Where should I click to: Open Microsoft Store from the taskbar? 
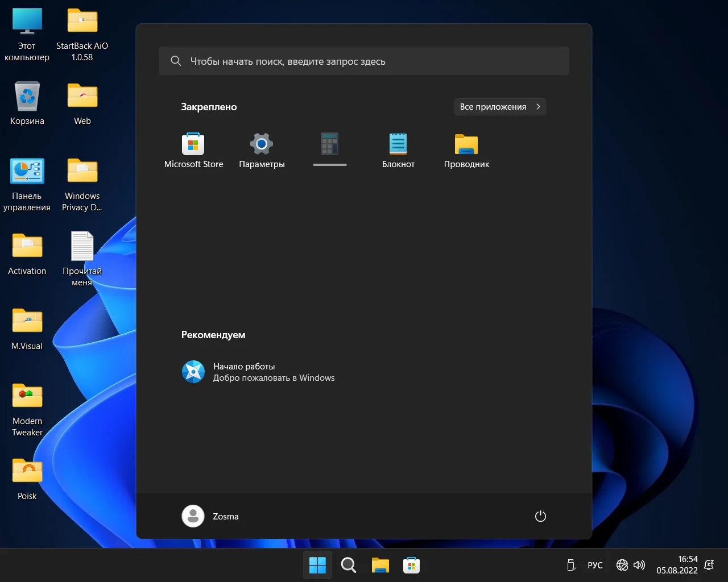tap(411, 565)
